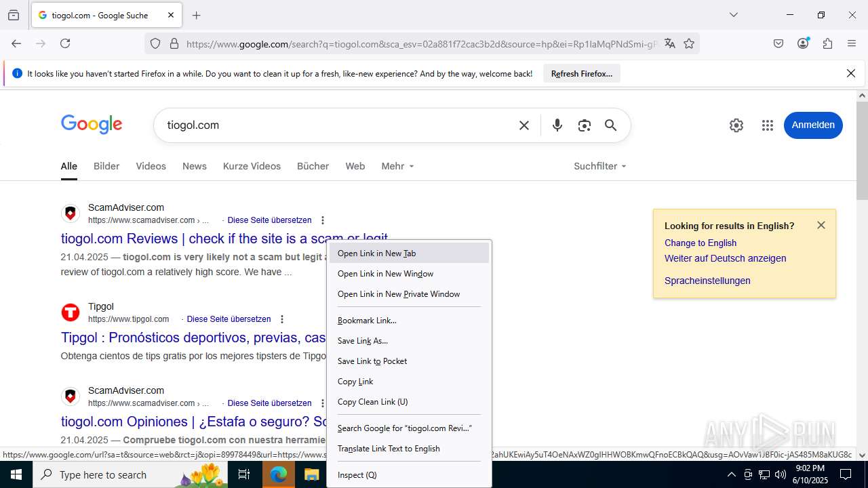Click the tracking protection shield icon

click(x=155, y=43)
